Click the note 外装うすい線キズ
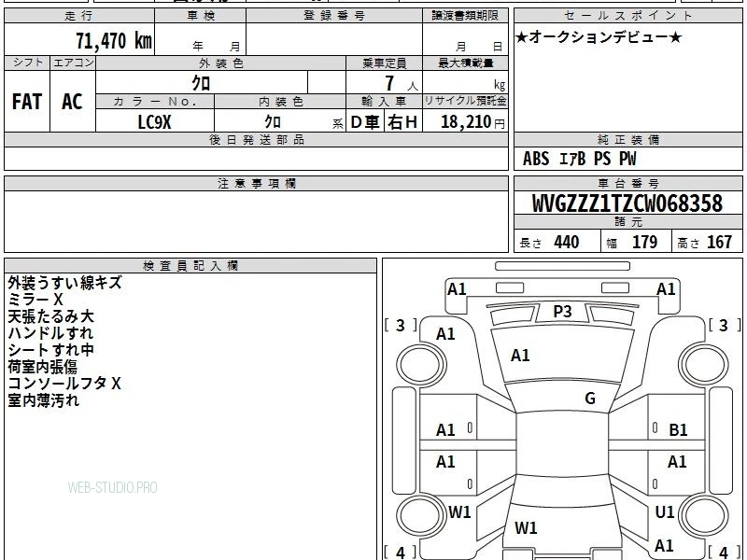This screenshot has height=560, width=747. pyautogui.click(x=64, y=283)
